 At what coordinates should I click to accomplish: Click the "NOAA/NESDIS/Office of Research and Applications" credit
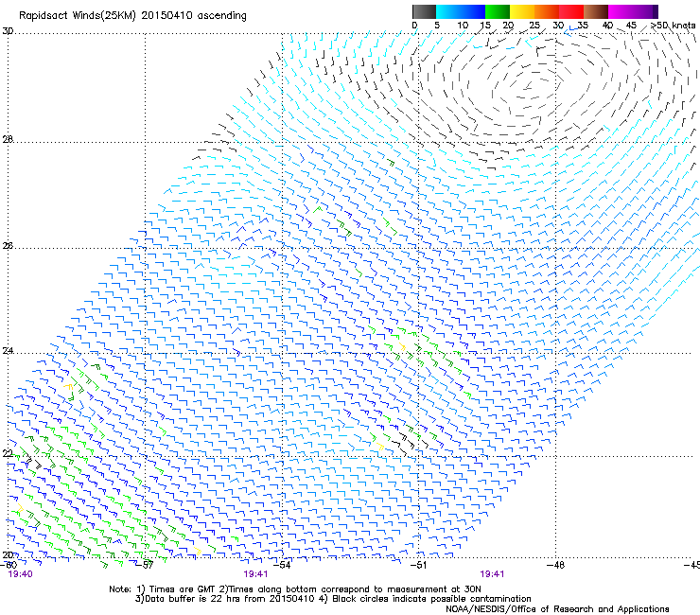click(557, 609)
